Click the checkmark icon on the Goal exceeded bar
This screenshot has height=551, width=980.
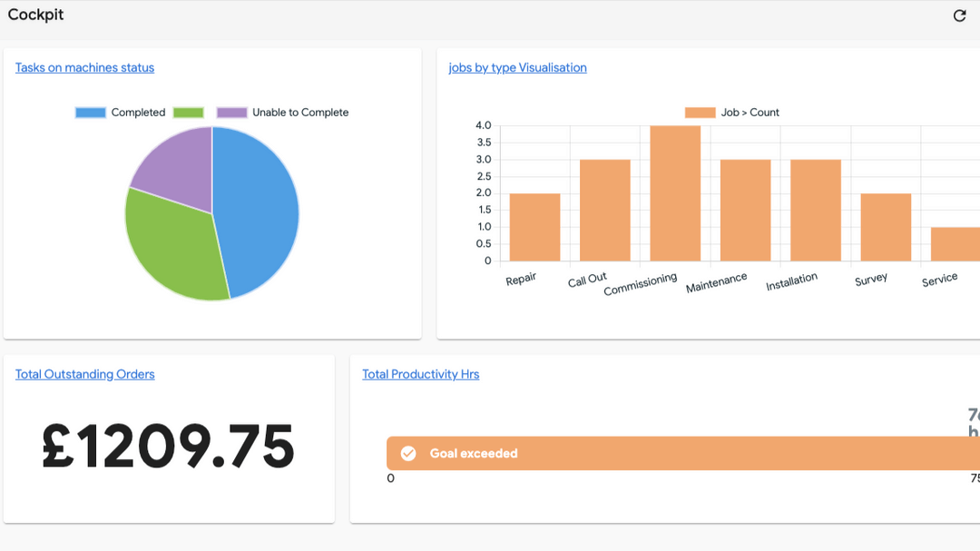(409, 452)
